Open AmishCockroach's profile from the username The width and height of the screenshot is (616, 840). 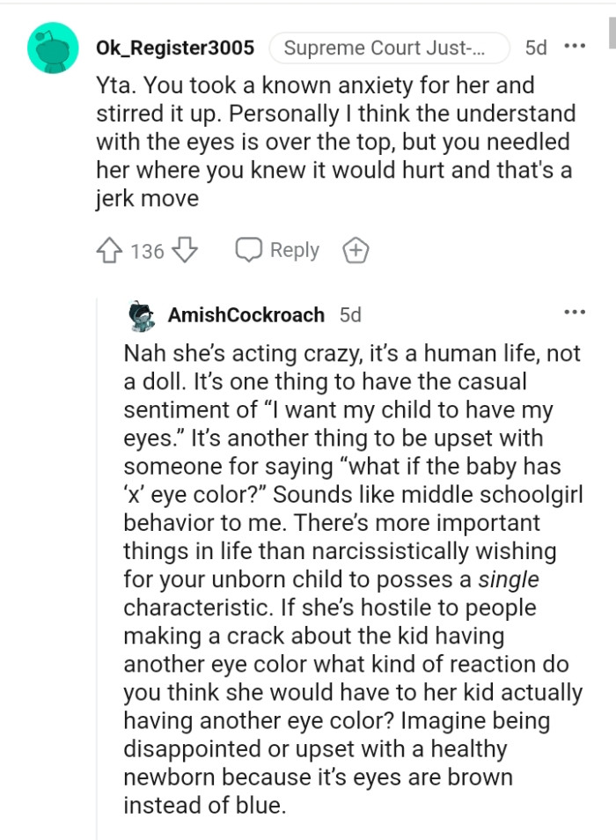click(x=248, y=313)
